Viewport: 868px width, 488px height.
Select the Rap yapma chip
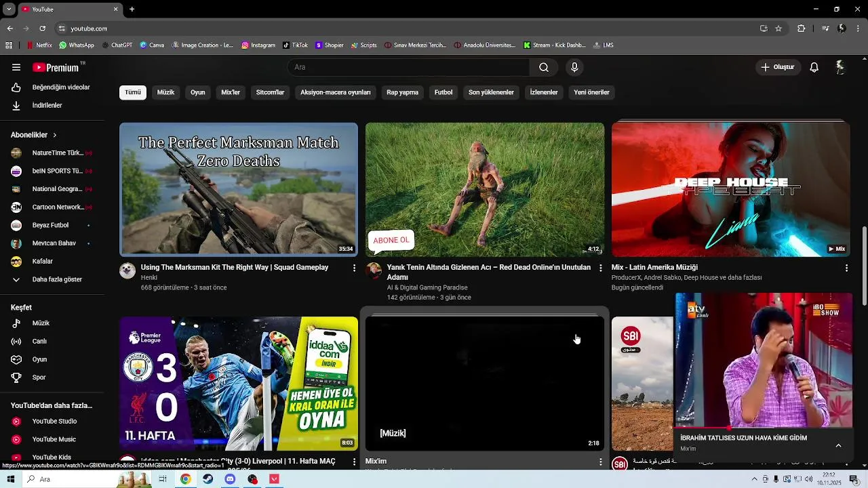pos(403,92)
